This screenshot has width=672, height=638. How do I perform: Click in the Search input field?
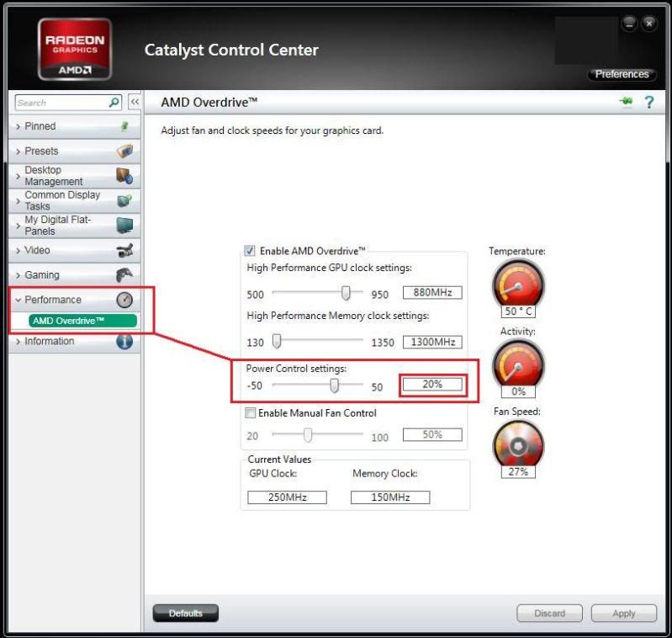pyautogui.click(x=62, y=103)
